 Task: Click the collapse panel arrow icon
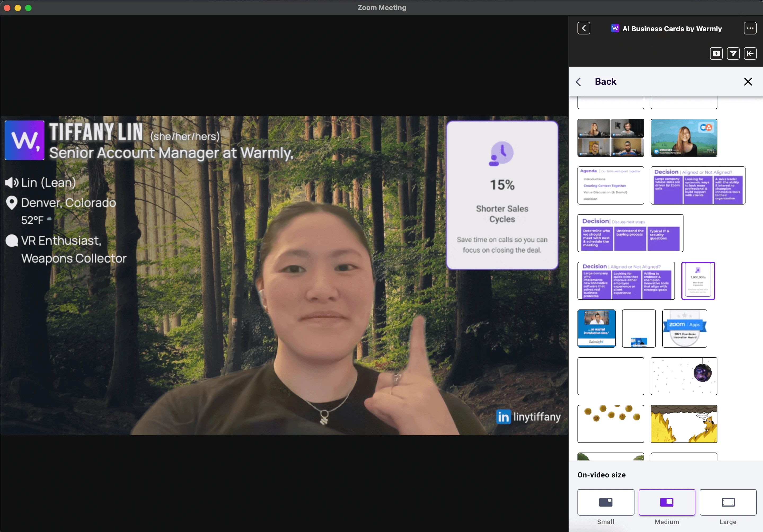(750, 54)
